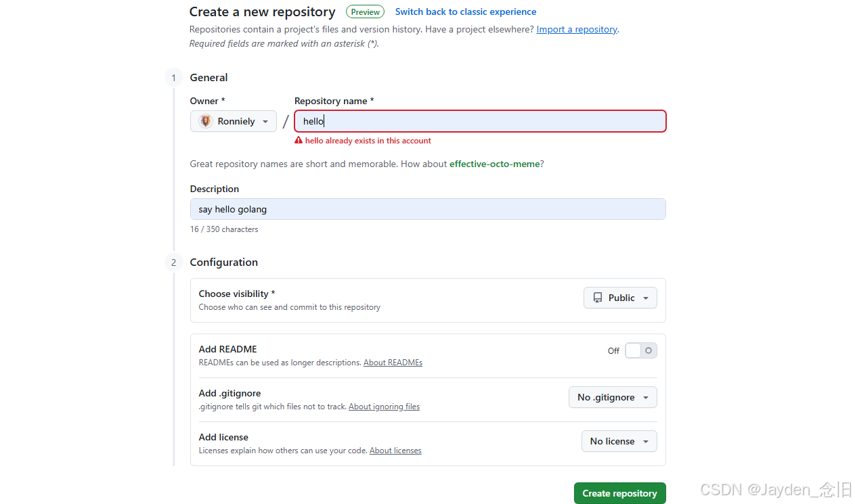Use the suggested name effective-octo-meme
The width and height of the screenshot is (855, 504).
tap(495, 164)
